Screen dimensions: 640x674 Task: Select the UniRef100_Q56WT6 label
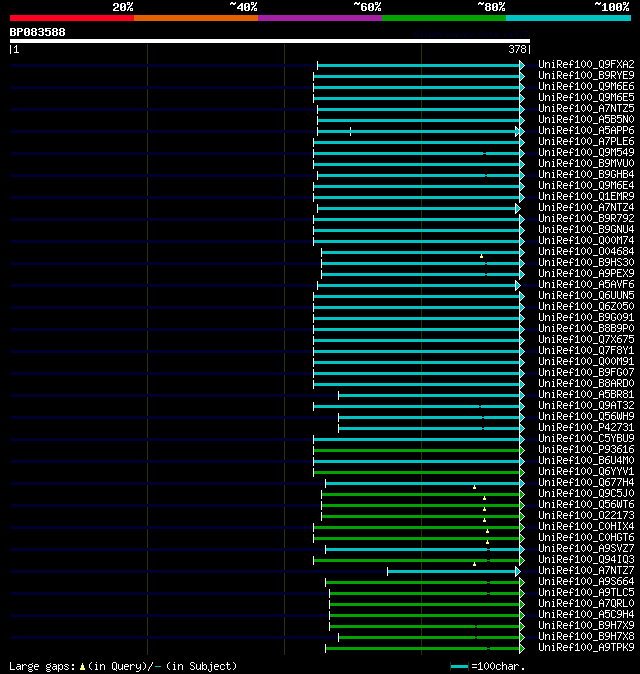coord(586,505)
